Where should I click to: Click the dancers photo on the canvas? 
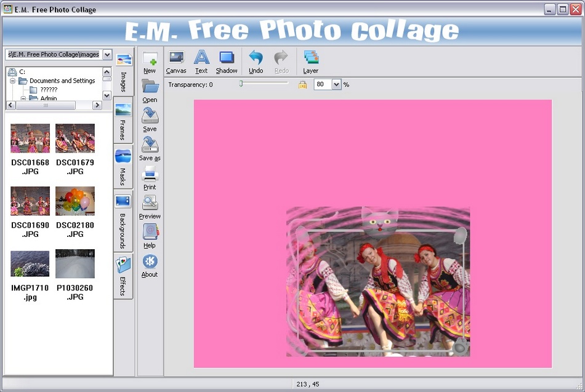(x=378, y=282)
